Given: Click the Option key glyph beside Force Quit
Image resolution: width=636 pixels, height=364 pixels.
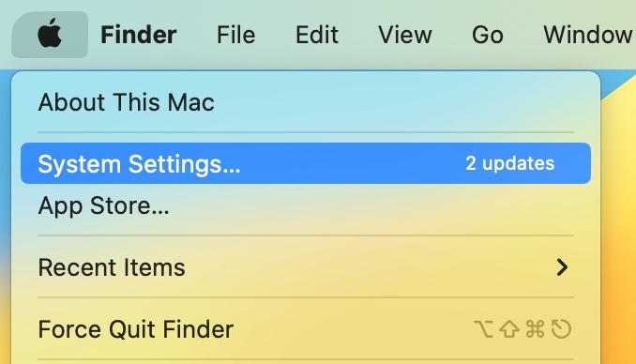Looking at the screenshot, I should click(x=483, y=329).
